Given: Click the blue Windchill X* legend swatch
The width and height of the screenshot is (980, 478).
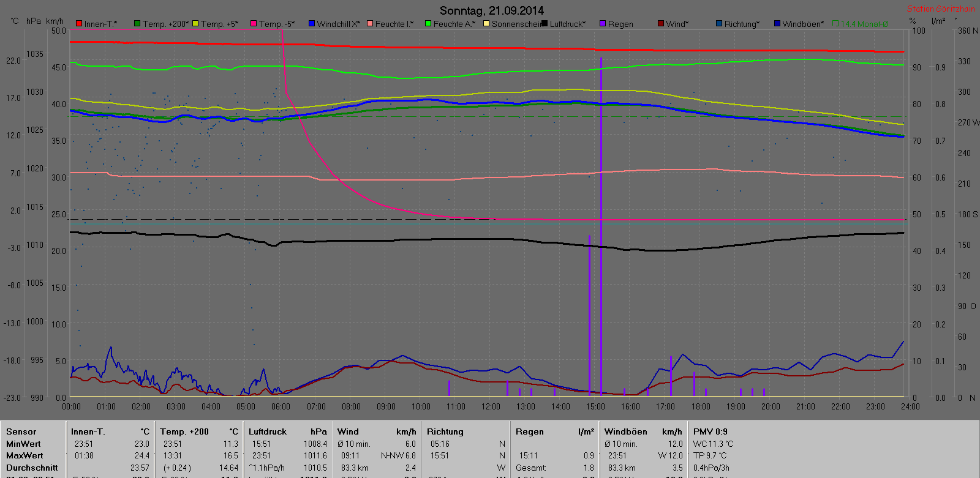Looking at the screenshot, I should [x=312, y=23].
